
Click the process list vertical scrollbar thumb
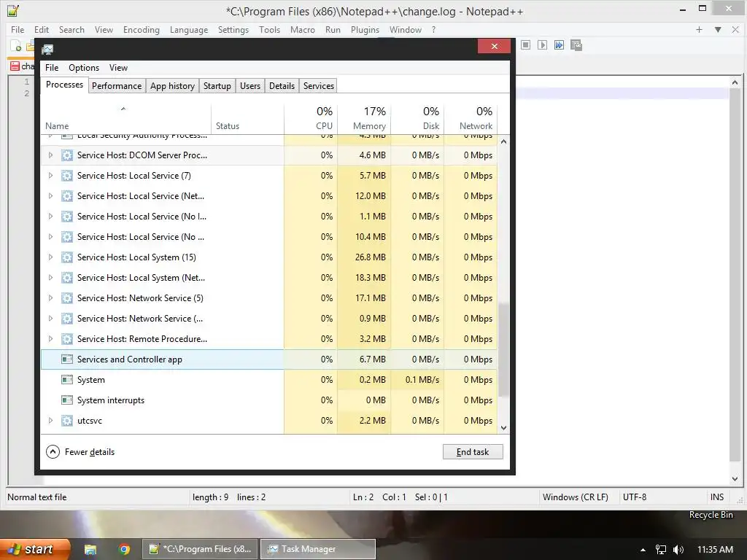point(503,349)
